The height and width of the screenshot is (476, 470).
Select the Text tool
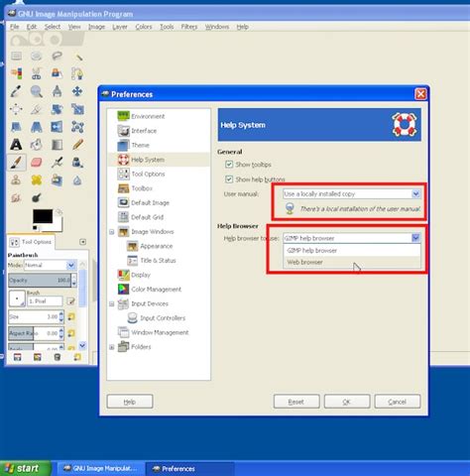(16, 145)
